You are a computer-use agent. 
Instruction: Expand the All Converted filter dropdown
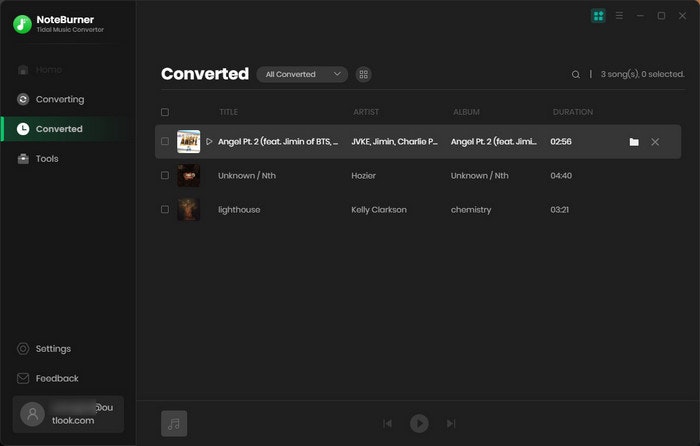(302, 74)
